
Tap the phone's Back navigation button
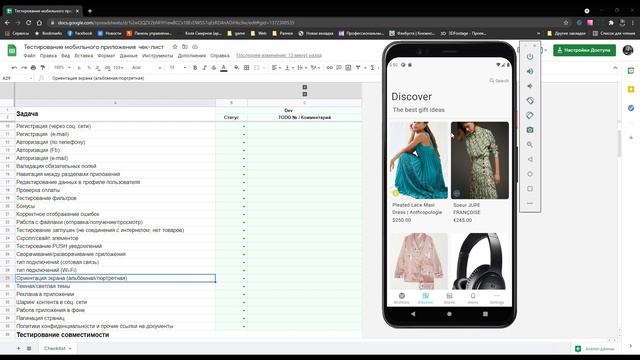[x=413, y=314]
